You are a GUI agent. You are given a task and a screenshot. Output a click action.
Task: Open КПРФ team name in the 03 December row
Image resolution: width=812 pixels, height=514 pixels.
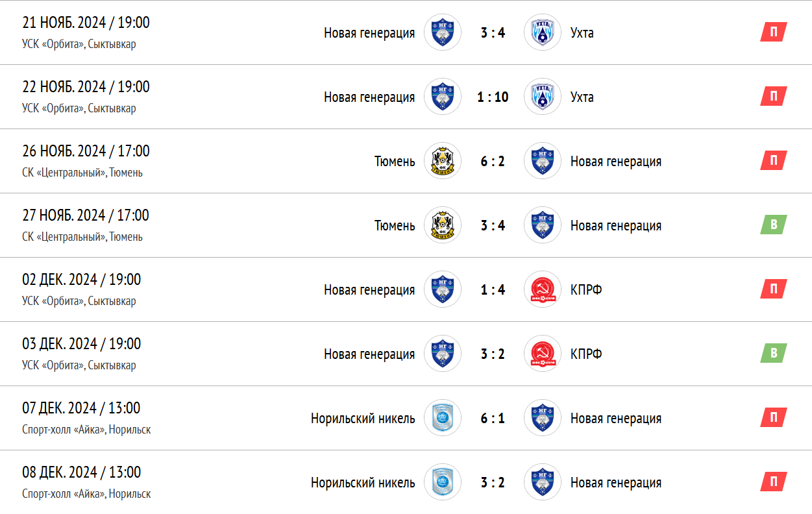[x=586, y=354]
